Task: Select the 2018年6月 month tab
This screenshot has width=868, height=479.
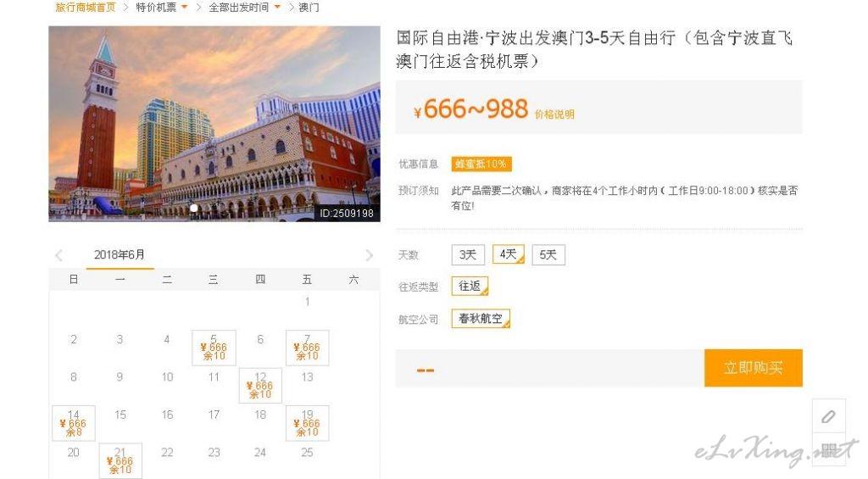Action: [120, 255]
